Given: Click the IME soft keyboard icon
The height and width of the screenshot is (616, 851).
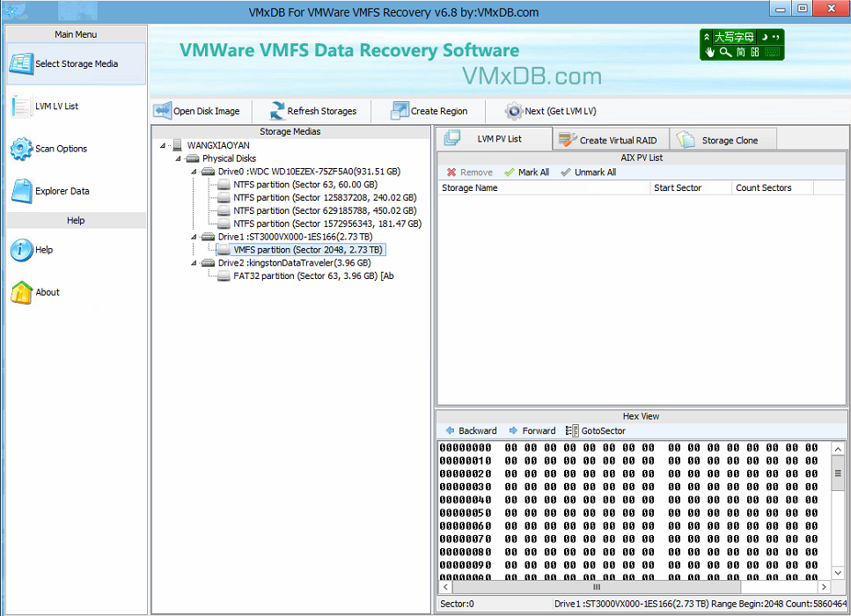Looking at the screenshot, I should [772, 52].
